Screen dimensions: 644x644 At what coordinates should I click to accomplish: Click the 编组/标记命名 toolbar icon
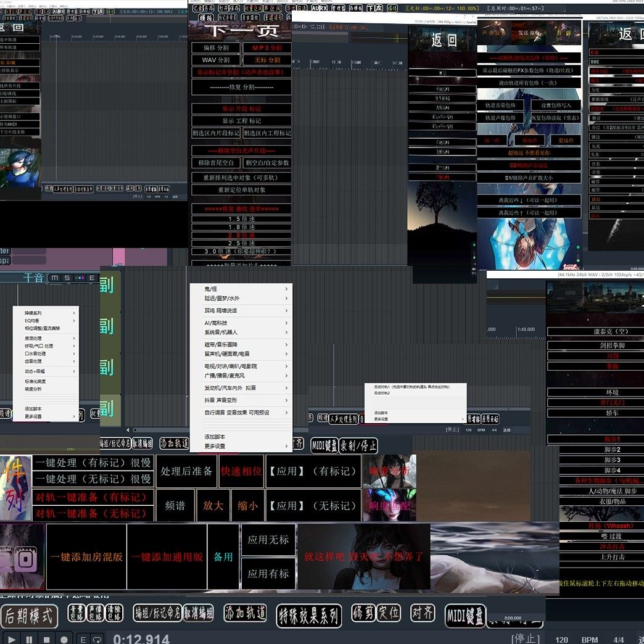pyautogui.click(x=157, y=613)
